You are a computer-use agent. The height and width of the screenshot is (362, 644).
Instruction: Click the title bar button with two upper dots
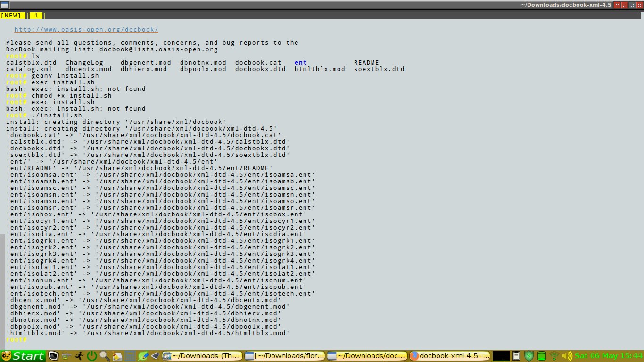pyautogui.click(x=617, y=5)
